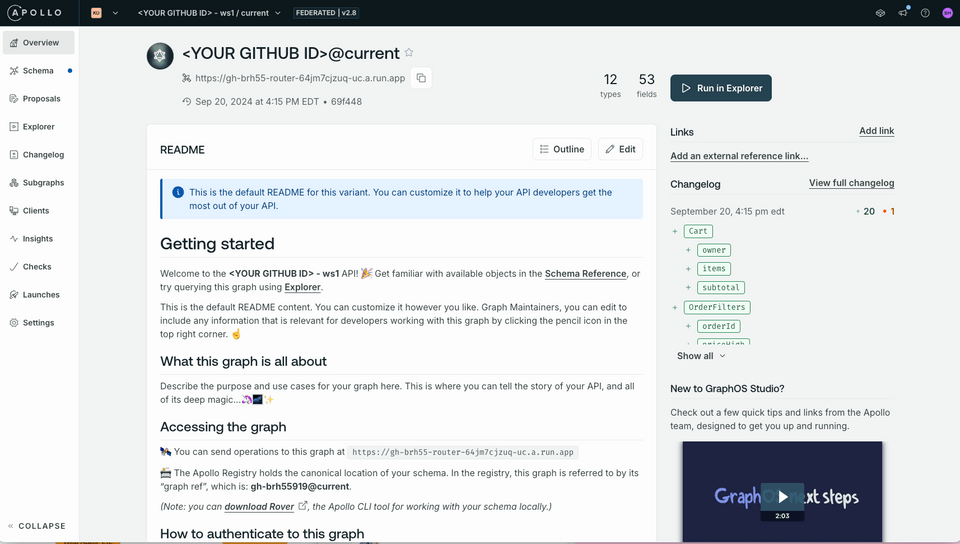Click the owner field tag
This screenshot has width=960, height=544.
(714, 250)
